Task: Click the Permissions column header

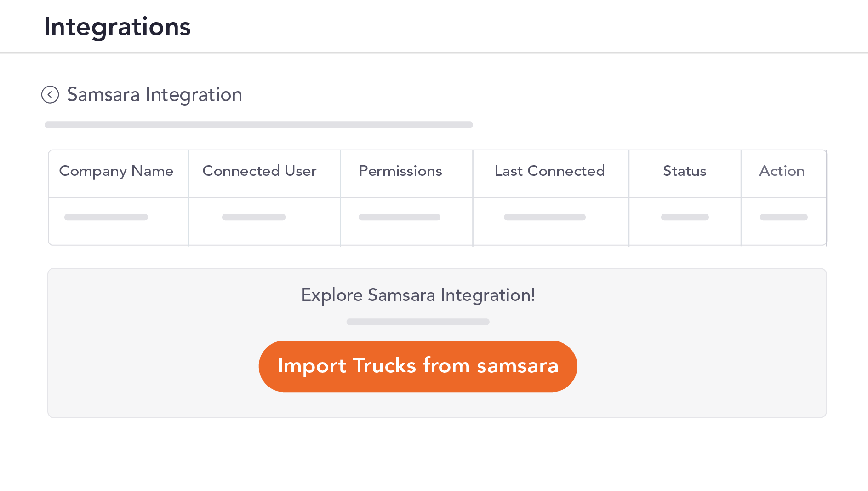Action: click(400, 171)
